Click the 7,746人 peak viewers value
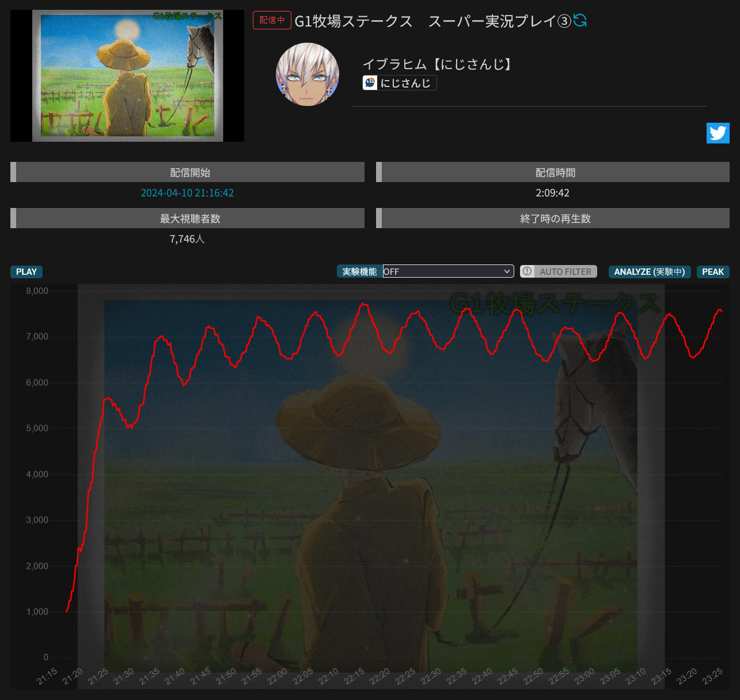The image size is (740, 700). tap(187, 239)
